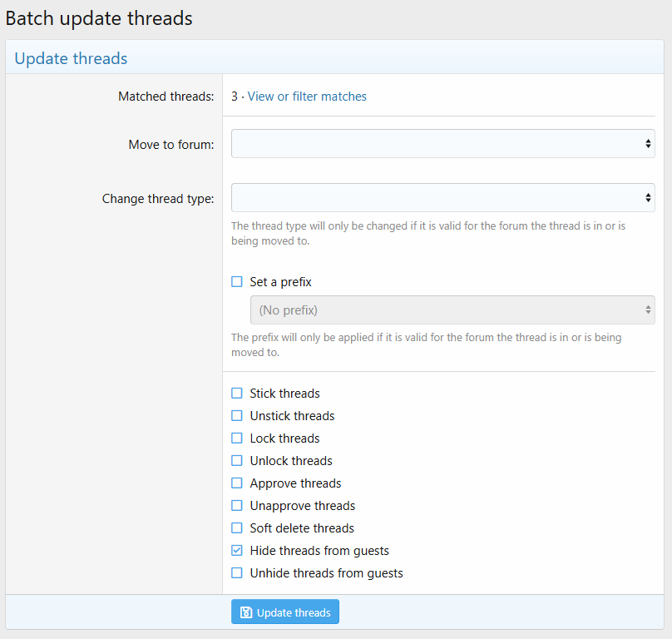Enable Soft delete threads
This screenshot has height=639, width=672.
237,528
